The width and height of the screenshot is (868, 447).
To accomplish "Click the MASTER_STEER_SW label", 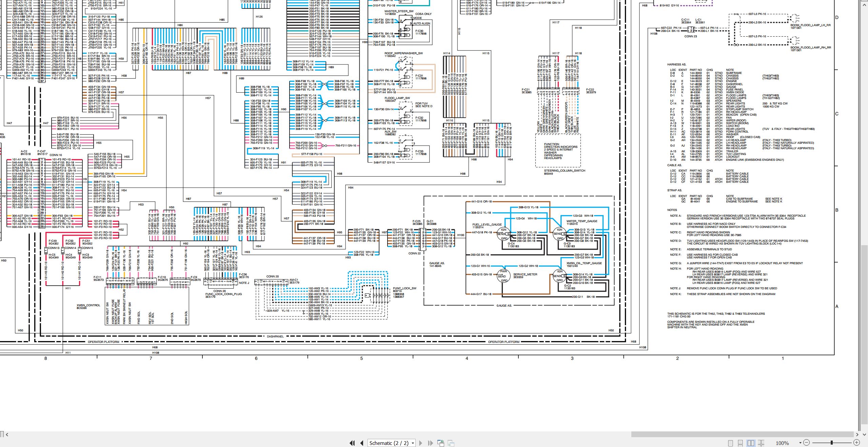I will coord(399,11).
